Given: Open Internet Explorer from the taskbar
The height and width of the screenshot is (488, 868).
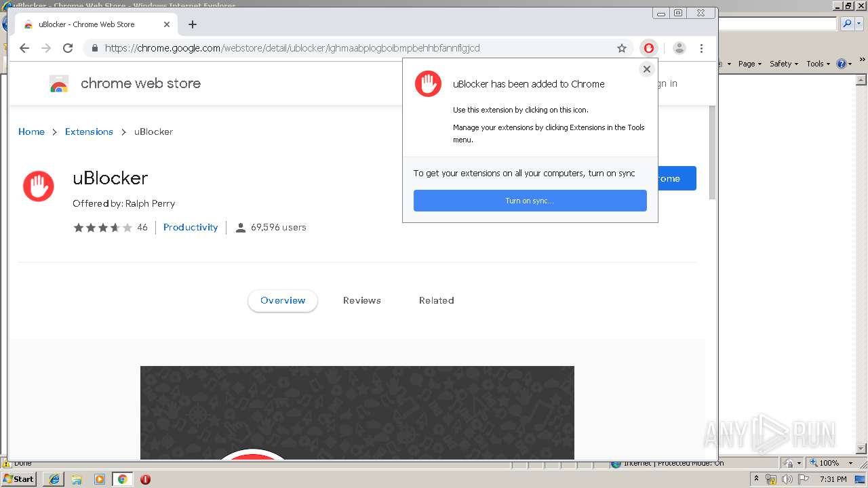Looking at the screenshot, I should tap(54, 479).
